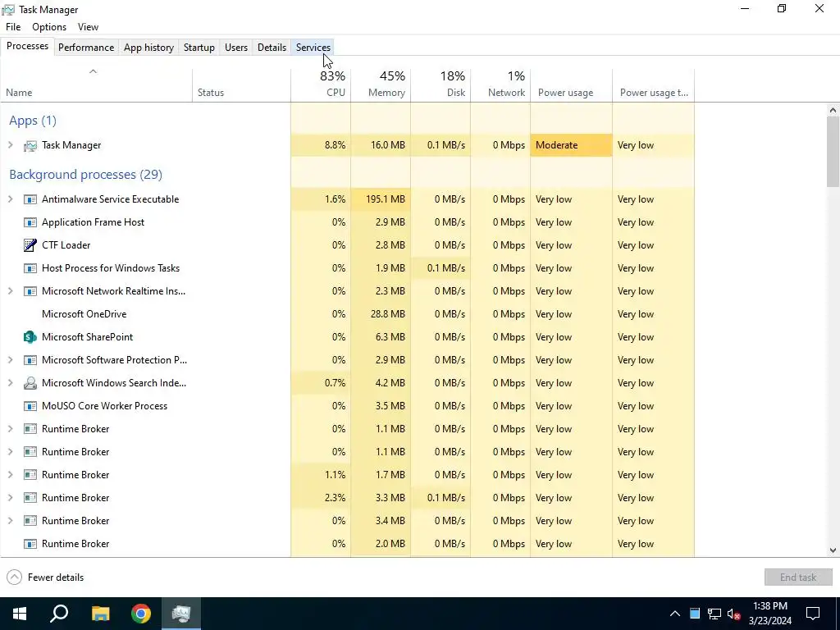840x630 pixels.
Task: Open the Options menu
Action: click(49, 27)
